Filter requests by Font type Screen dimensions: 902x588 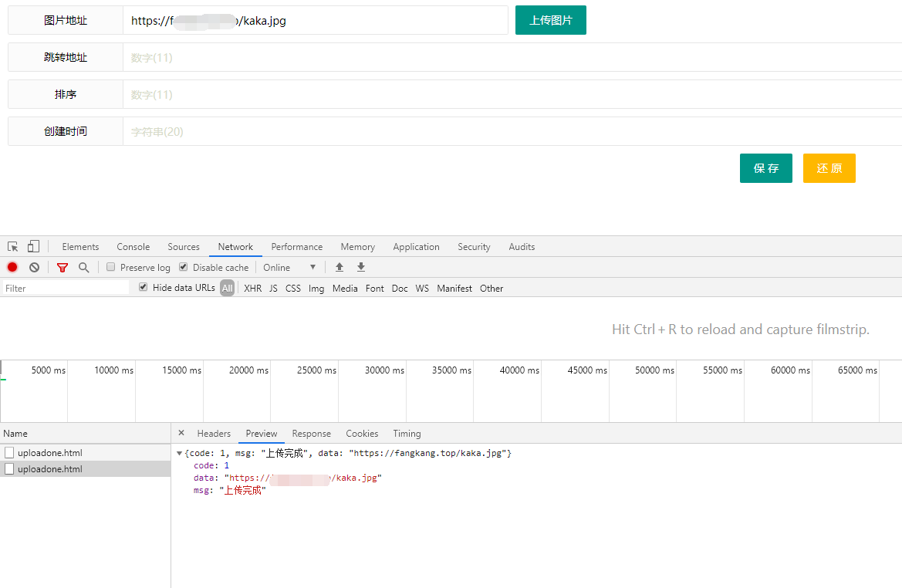click(374, 289)
